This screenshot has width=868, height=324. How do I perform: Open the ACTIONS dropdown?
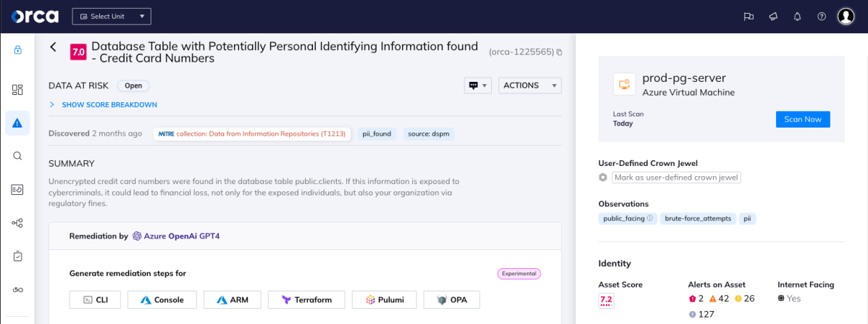[x=530, y=86]
